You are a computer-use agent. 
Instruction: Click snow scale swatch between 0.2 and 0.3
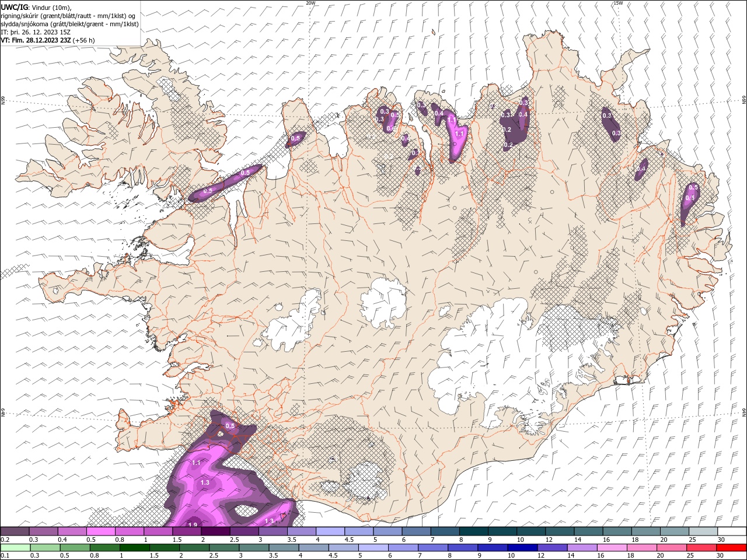15,531
